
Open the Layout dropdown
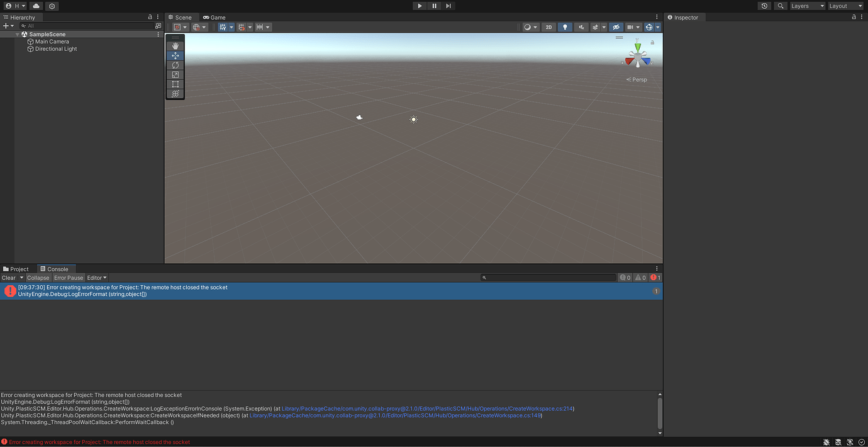(x=845, y=6)
